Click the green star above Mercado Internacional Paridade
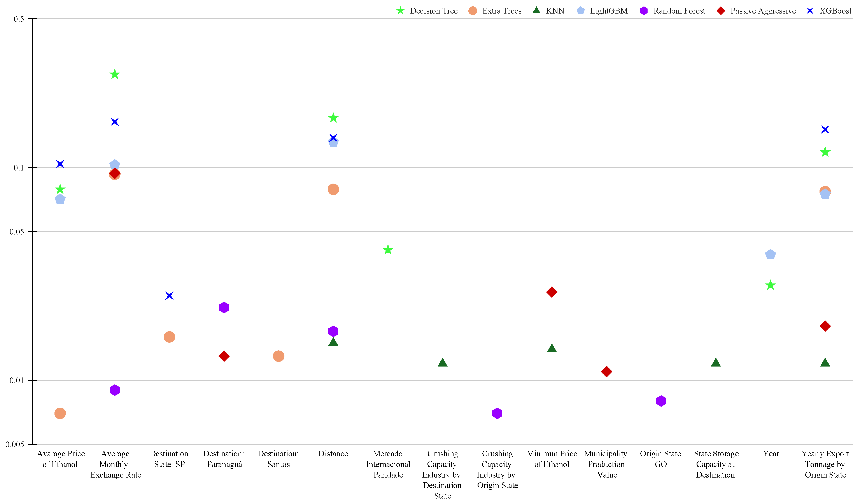 pyautogui.click(x=388, y=250)
